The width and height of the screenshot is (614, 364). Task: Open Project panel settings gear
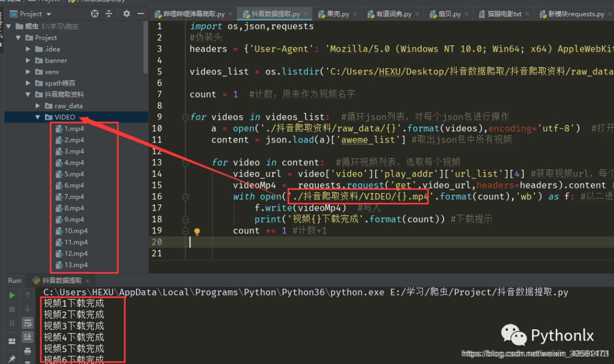click(x=126, y=14)
